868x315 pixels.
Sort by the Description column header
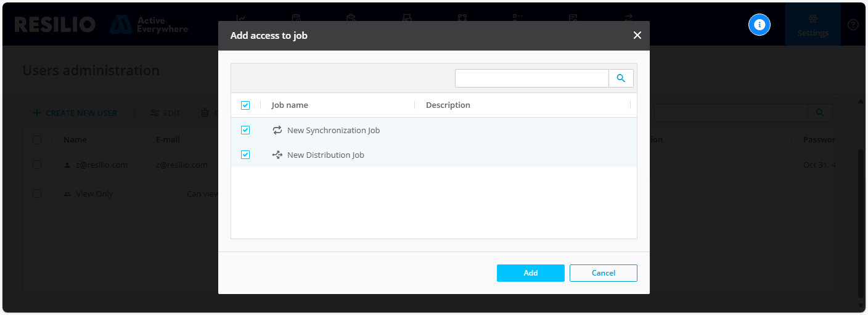[x=448, y=105]
